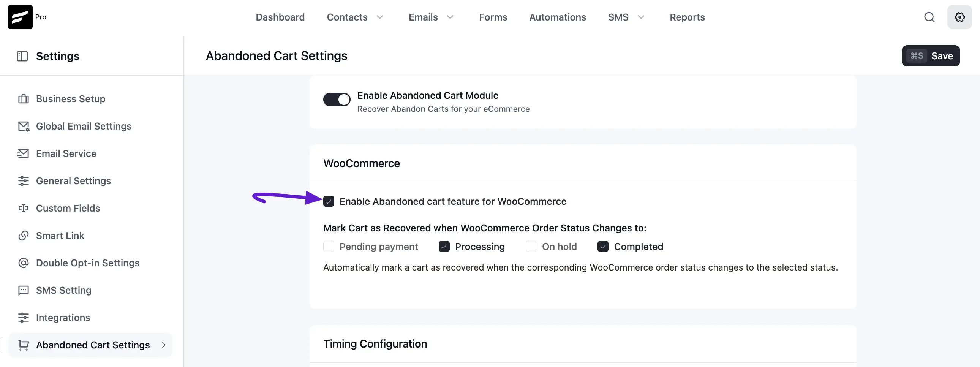Expand the Emails dropdown arrow
This screenshot has height=367, width=980.
[x=450, y=17]
